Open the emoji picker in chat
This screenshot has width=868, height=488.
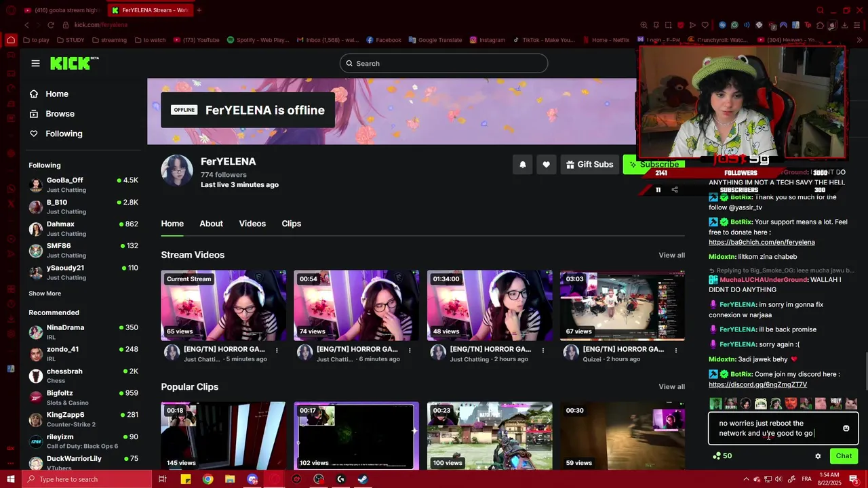846,428
